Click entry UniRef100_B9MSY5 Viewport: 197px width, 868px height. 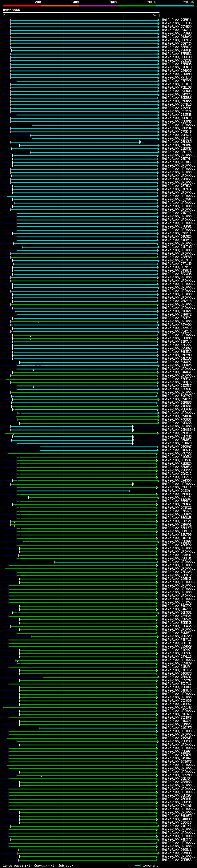(x=177, y=94)
